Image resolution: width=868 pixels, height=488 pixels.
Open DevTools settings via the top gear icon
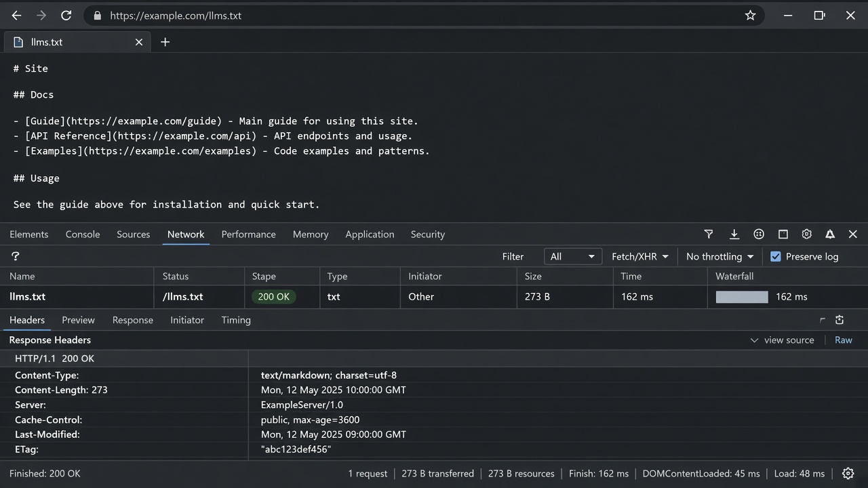(806, 234)
